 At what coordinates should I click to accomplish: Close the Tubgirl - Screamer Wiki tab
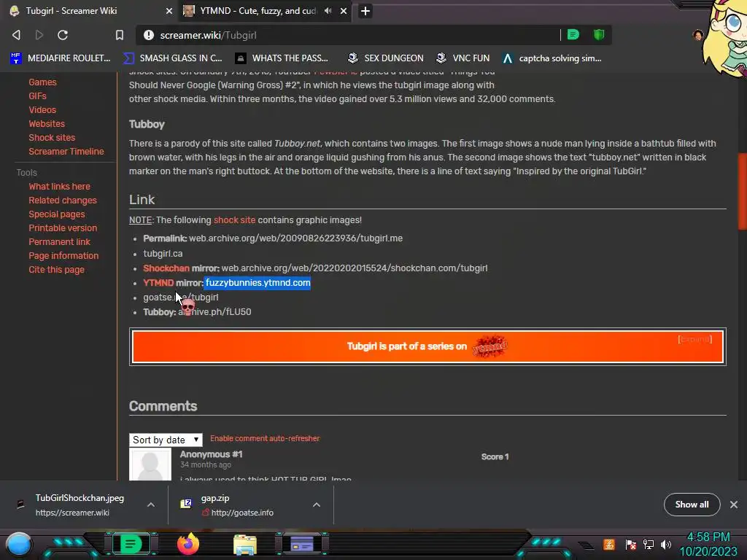(169, 11)
